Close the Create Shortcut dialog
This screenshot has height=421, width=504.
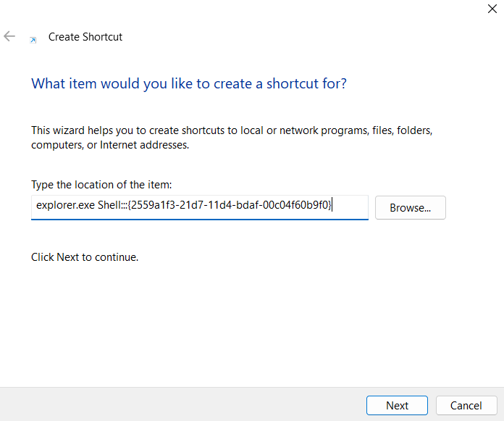(x=492, y=9)
